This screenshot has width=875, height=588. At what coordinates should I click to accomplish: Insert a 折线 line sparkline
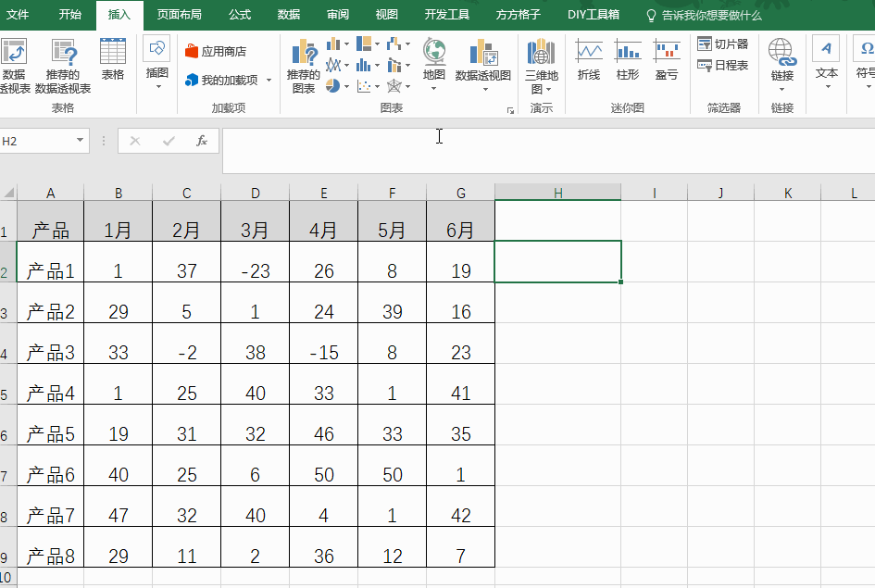pyautogui.click(x=589, y=59)
